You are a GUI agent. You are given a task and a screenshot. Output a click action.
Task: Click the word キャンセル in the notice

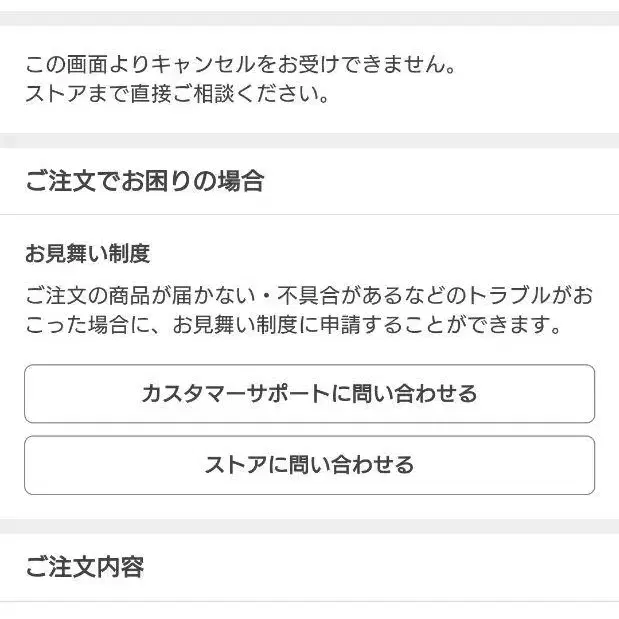[203, 64]
